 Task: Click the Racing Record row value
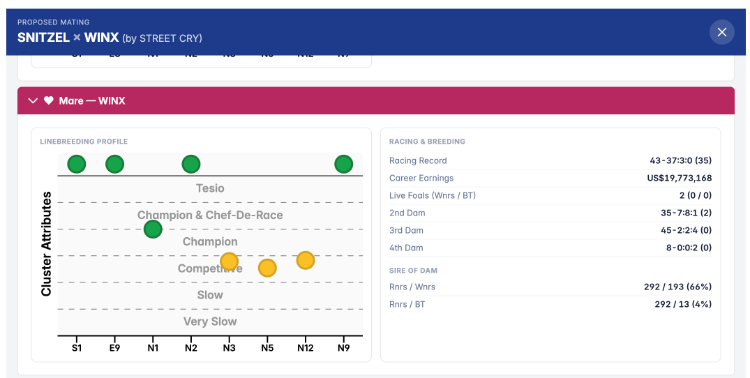point(680,160)
